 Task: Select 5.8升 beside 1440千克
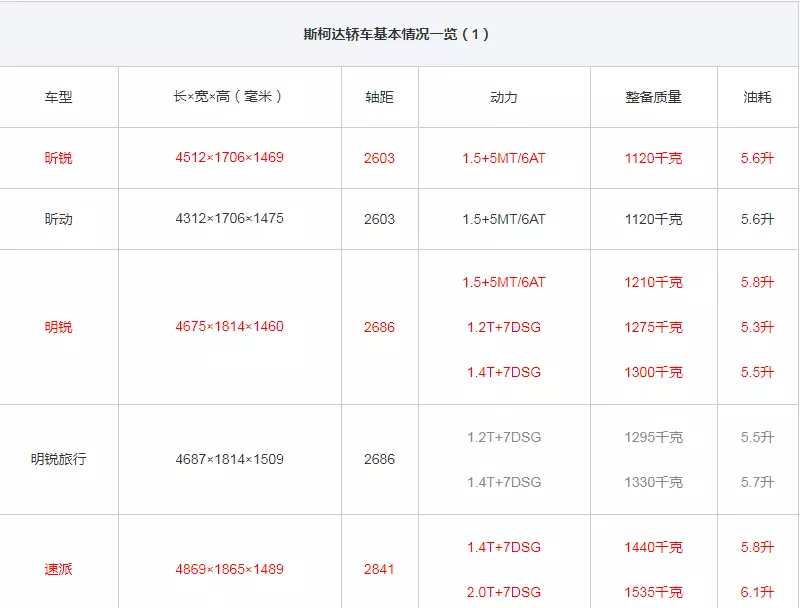click(x=757, y=547)
